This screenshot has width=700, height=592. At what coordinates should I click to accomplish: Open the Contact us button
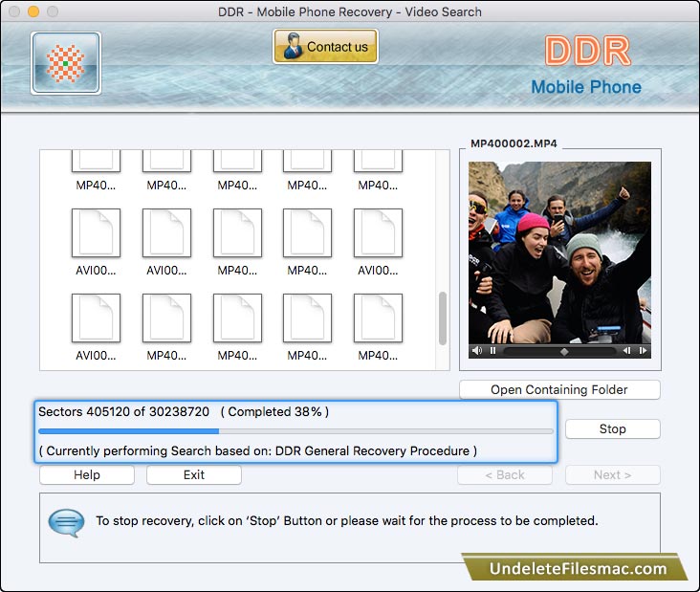325,47
